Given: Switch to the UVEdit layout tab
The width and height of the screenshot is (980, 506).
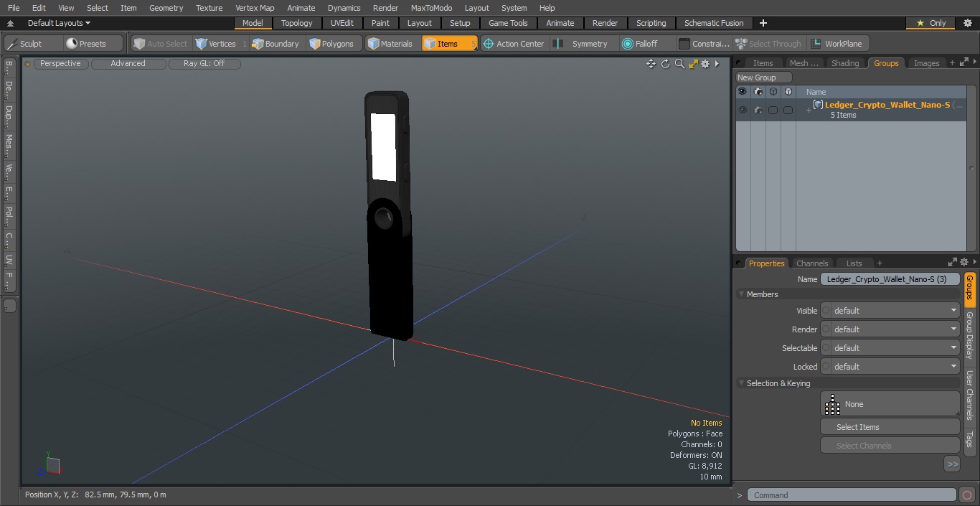Looking at the screenshot, I should coord(342,23).
